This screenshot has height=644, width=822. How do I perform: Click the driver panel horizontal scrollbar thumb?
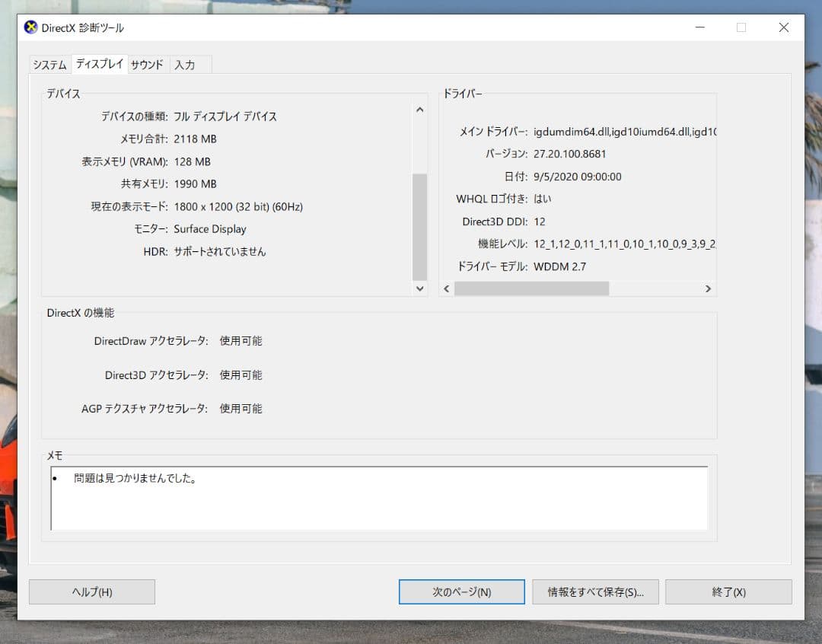[x=531, y=289]
